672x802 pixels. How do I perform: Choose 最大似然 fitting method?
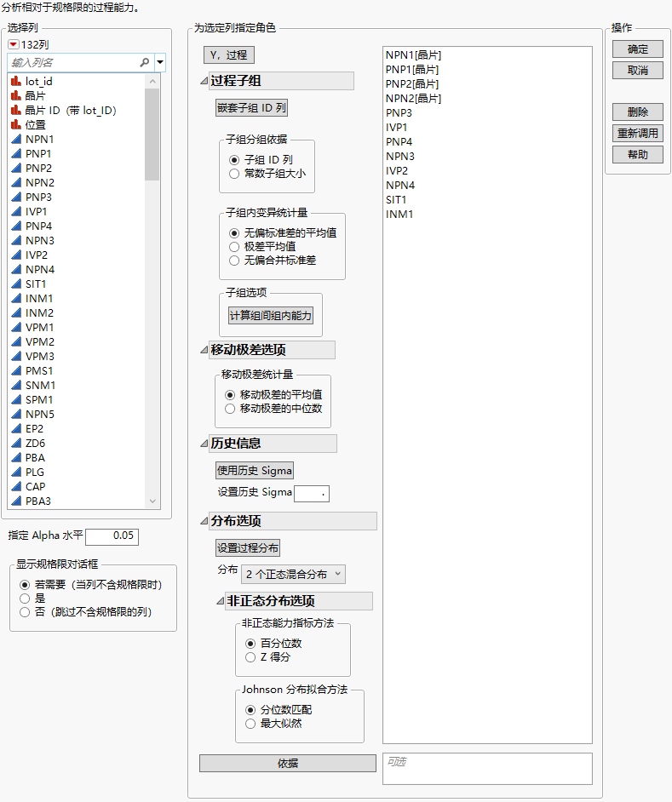pyautogui.click(x=250, y=724)
